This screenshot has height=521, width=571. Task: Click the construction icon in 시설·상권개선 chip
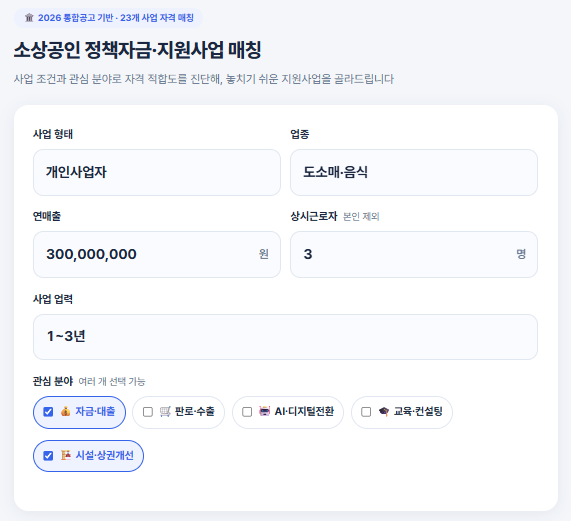pos(66,455)
